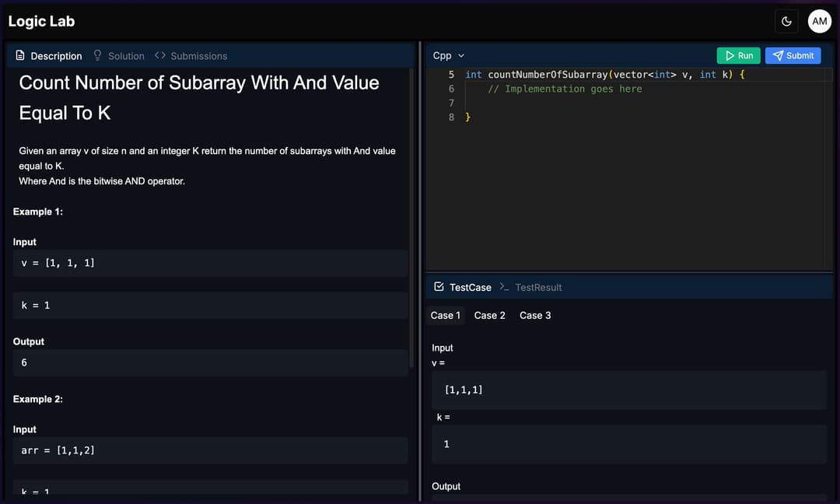The width and height of the screenshot is (840, 504).
Task: Click the v = [1, 1, 1] example block
Action: (210, 263)
